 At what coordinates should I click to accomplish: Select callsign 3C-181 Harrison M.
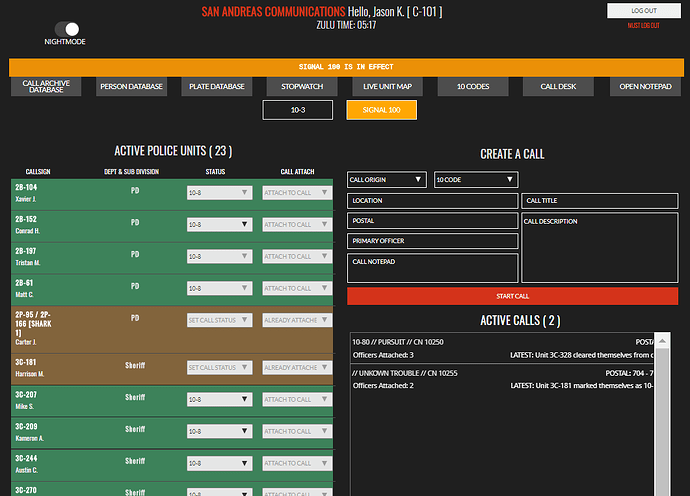coord(29,367)
